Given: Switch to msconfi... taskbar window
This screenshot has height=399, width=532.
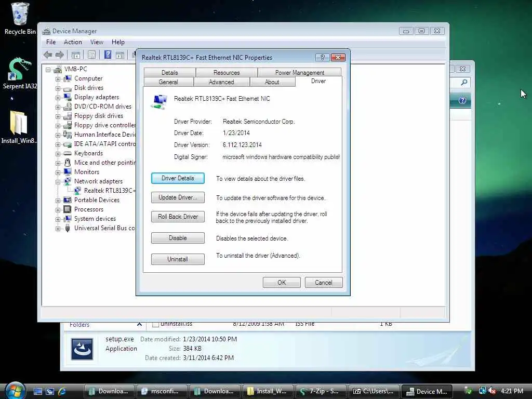Looking at the screenshot, I should click(162, 391).
